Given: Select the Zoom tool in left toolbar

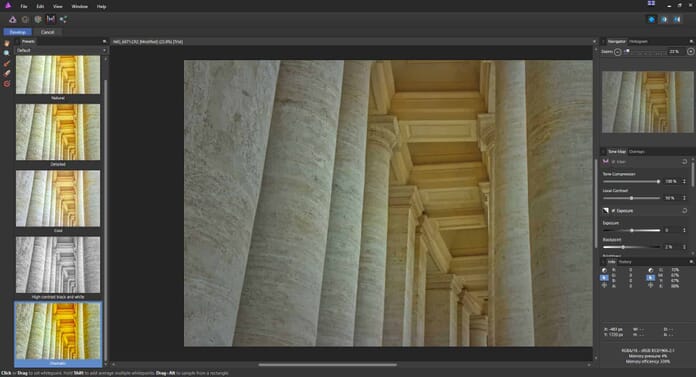Looking at the screenshot, I should 7,53.
